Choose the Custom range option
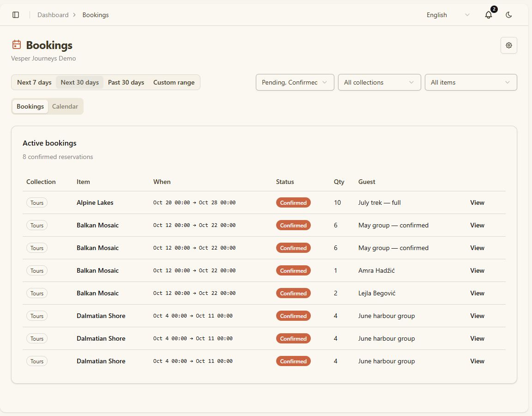 (174, 82)
